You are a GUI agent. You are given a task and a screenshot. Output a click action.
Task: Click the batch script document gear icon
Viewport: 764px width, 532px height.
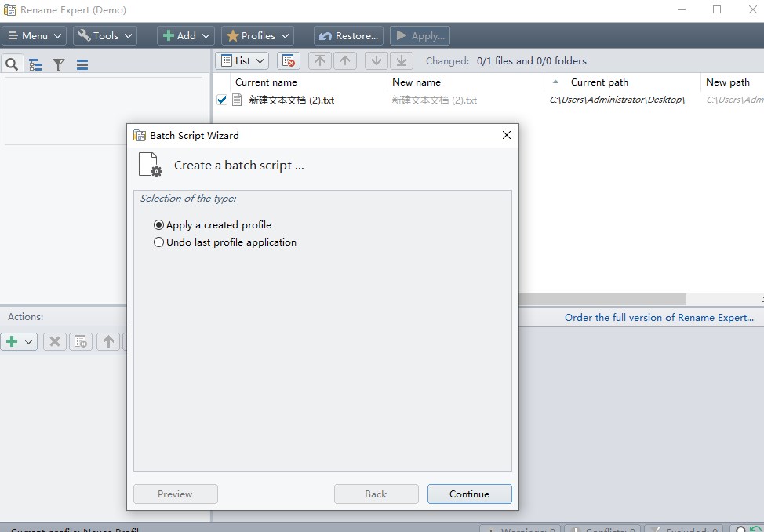pyautogui.click(x=150, y=165)
